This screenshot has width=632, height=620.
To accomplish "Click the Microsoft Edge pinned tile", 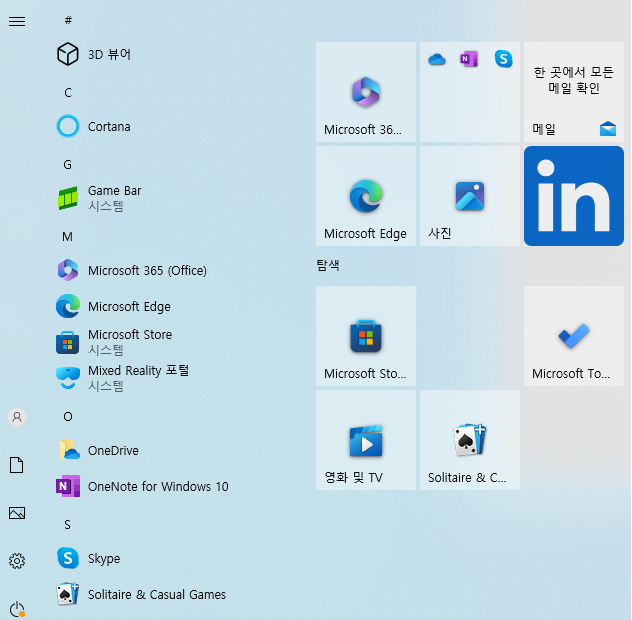I will [x=366, y=196].
